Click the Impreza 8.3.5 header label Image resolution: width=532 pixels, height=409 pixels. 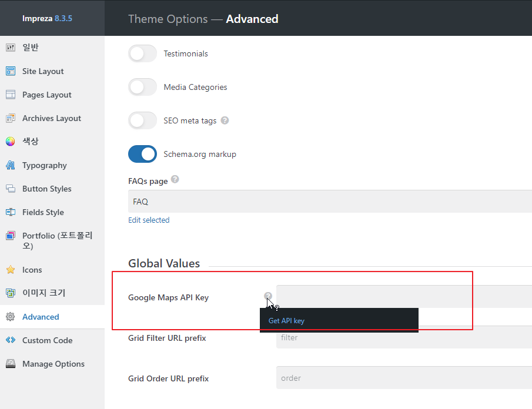[x=47, y=18]
